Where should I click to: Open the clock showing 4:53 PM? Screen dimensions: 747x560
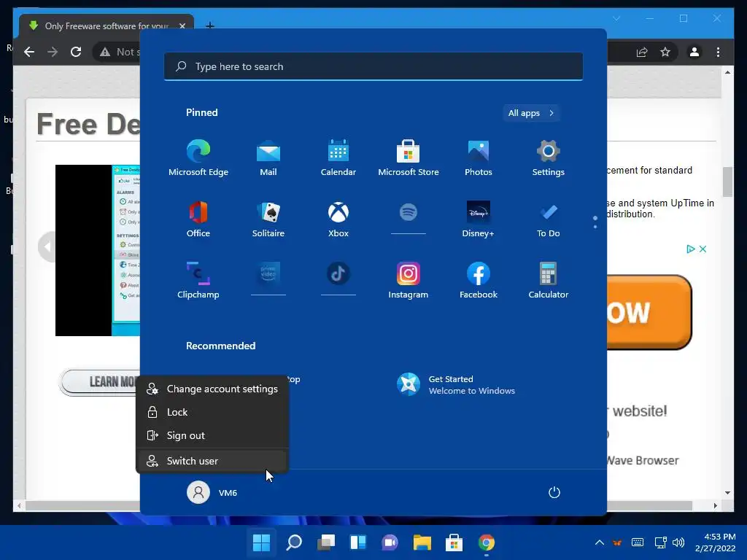[x=715, y=542]
